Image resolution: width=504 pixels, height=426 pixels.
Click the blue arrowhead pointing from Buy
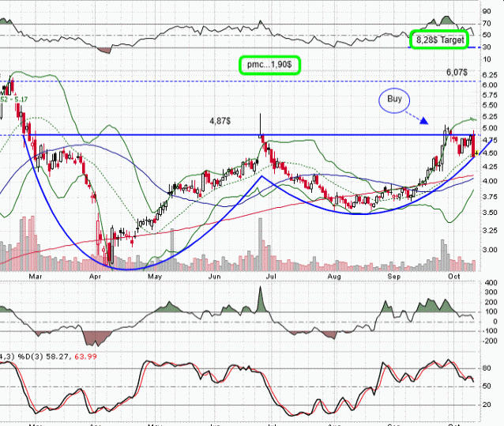(424, 122)
